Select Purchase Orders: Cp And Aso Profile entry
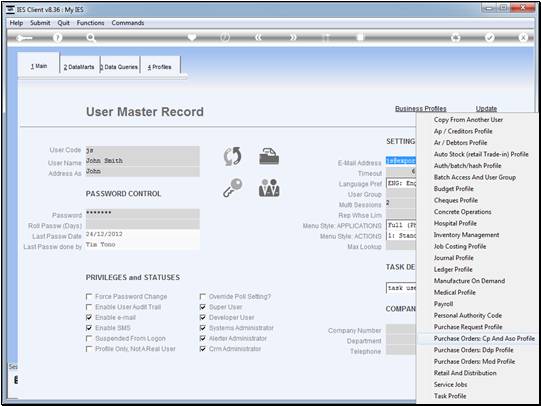Image resolution: width=541 pixels, height=406 pixels. (x=484, y=338)
